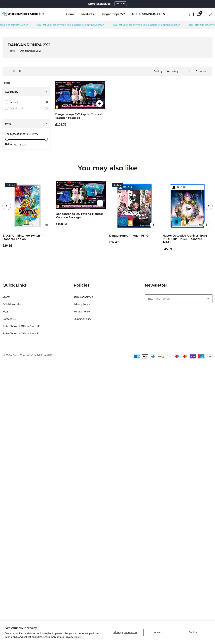Open search with the header magnifier icon
Screen dimensions: 215x644
pos(188,14)
